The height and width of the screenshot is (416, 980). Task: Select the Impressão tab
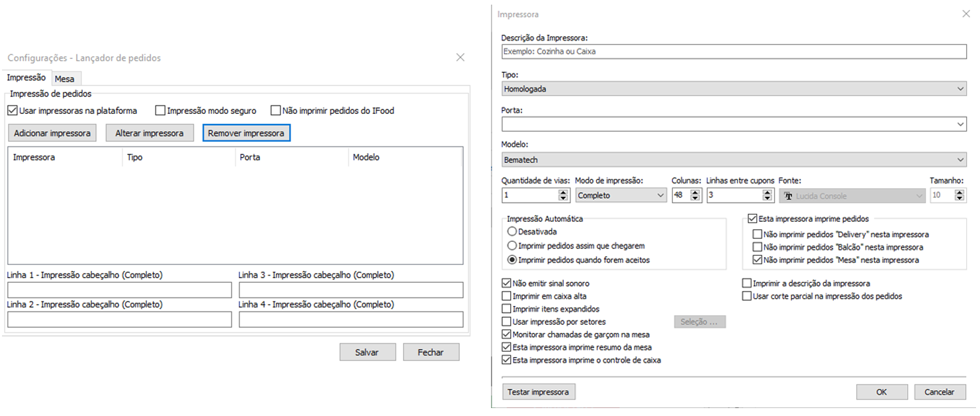pyautogui.click(x=26, y=78)
